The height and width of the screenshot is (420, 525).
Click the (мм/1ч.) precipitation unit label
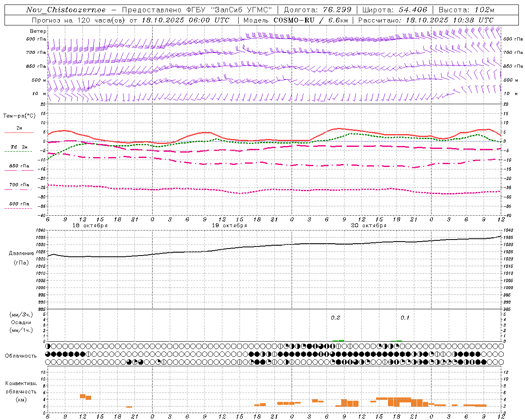pos(21,330)
